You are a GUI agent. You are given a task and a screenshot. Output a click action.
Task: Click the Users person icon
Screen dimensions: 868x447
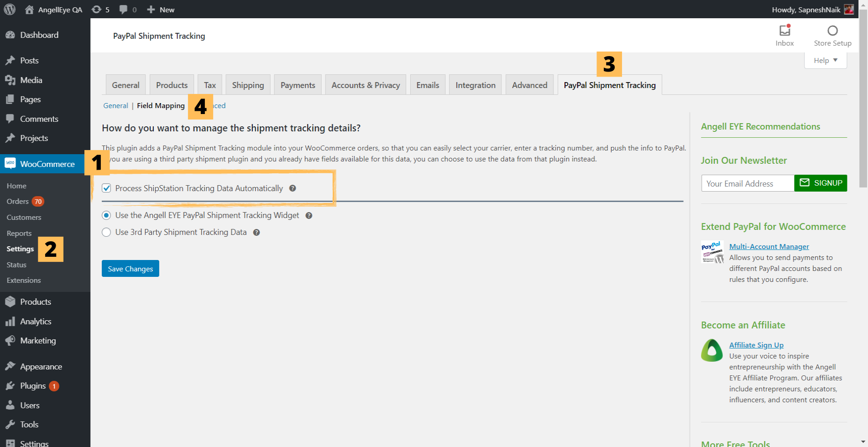pyautogui.click(x=10, y=405)
